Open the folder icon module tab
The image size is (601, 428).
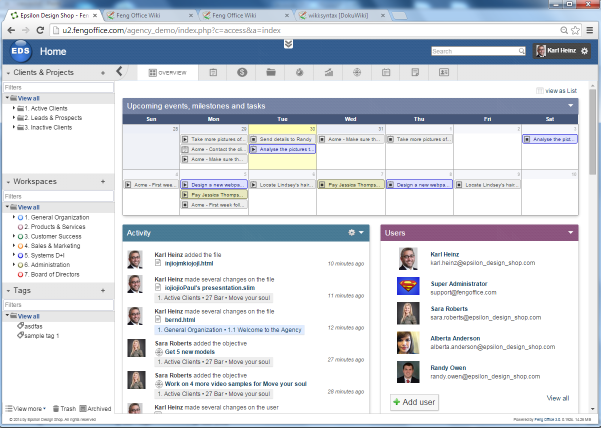pos(271,72)
